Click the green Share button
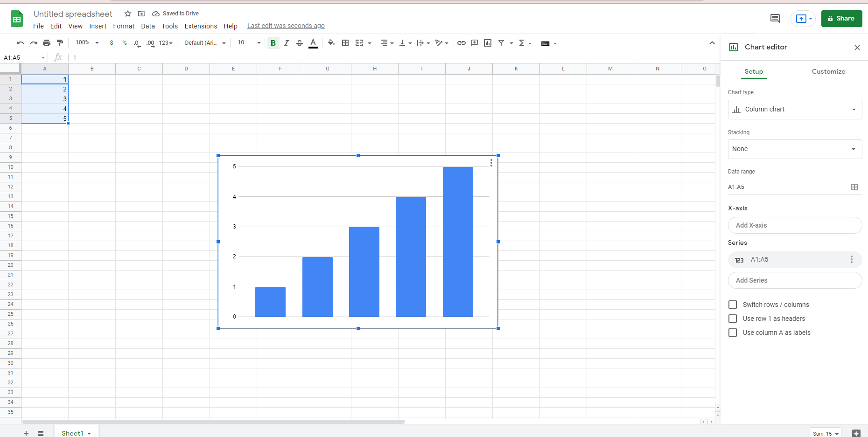 841,19
